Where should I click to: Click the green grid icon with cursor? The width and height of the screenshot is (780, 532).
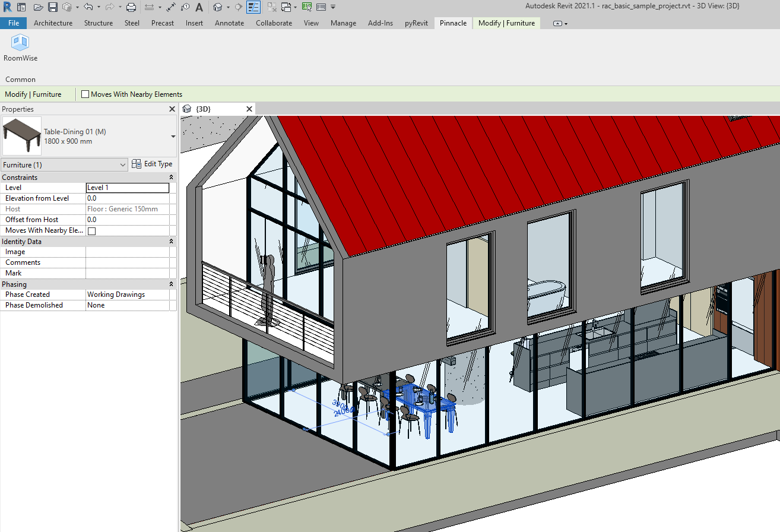pyautogui.click(x=307, y=7)
